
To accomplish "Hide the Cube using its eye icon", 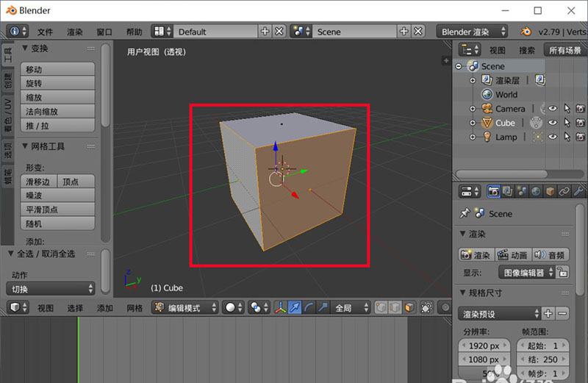I will tap(553, 123).
